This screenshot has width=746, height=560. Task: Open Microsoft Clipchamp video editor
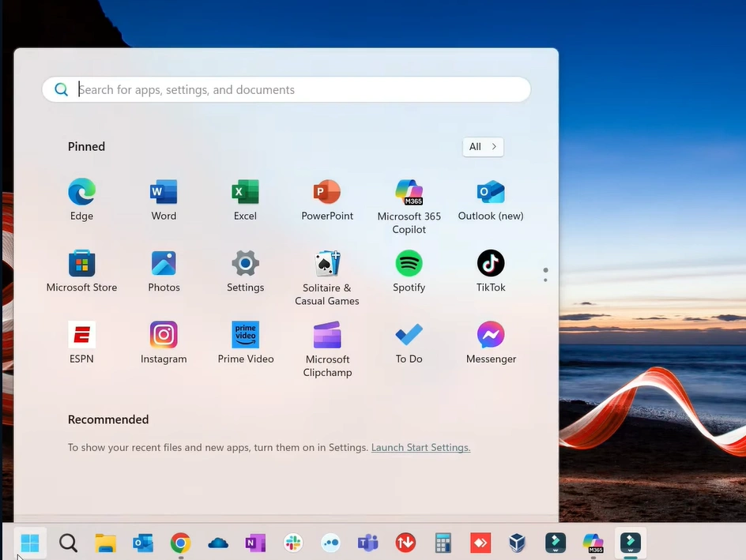tap(327, 335)
